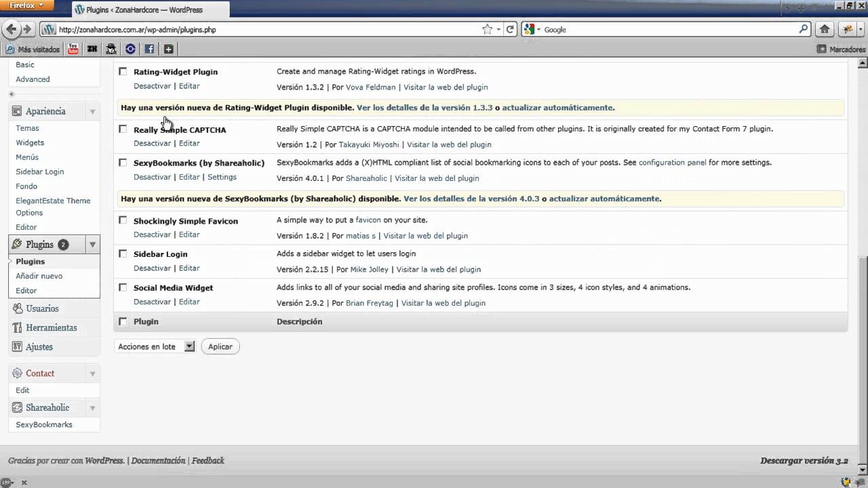Open the Firefox home page icon

click(x=825, y=29)
